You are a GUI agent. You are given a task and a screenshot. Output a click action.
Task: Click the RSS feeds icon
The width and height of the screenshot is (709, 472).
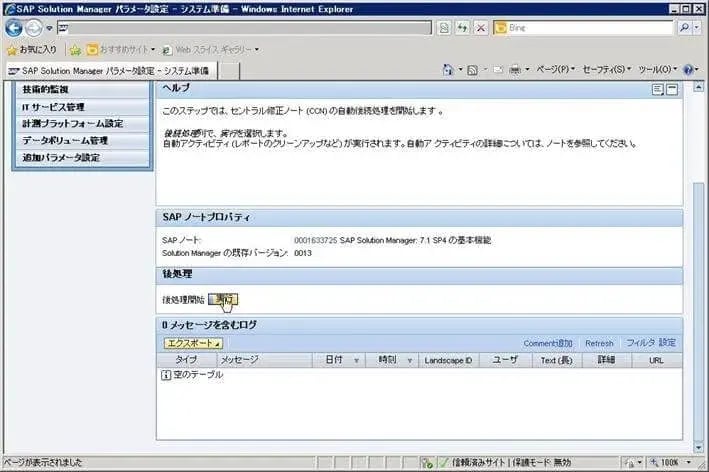tap(472, 70)
